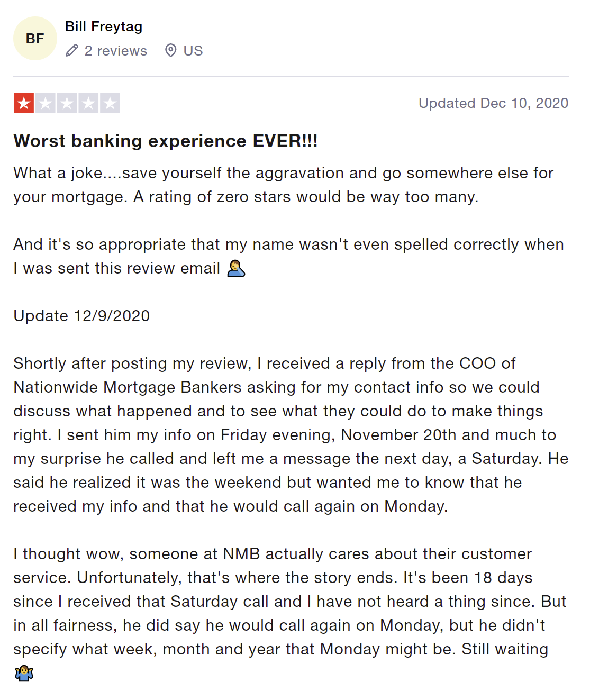Click the Update 12/9/2020 text line

[81, 316]
